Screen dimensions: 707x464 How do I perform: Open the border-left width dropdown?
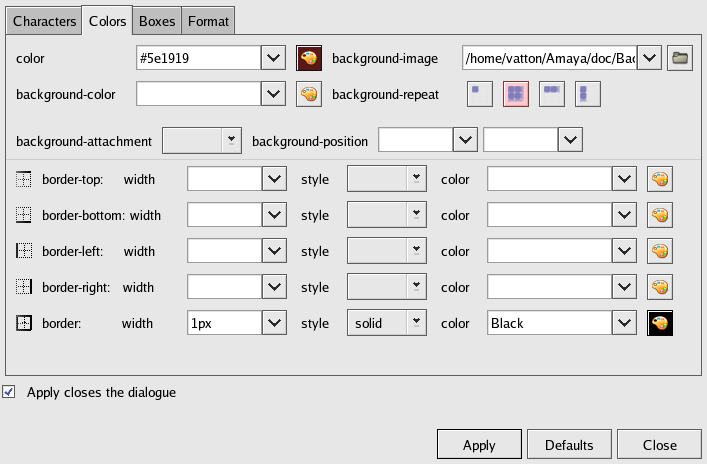275,251
